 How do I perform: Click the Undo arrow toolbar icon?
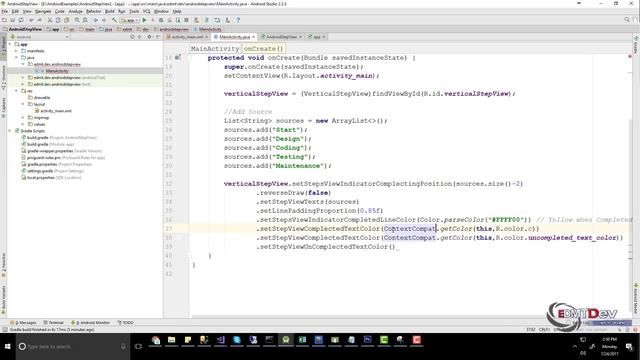click(31, 20)
